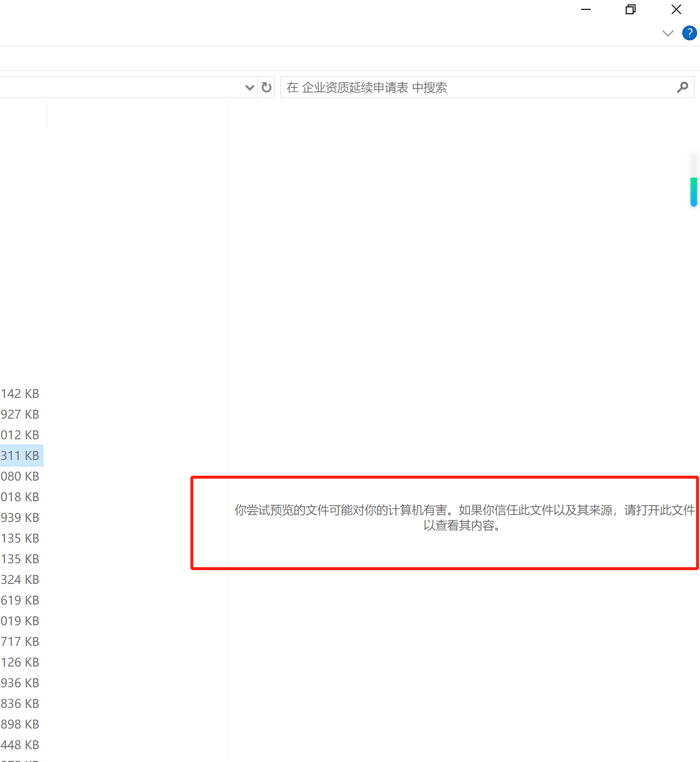Click the preview pane harmful file warning text
The image size is (700, 762).
463,518
